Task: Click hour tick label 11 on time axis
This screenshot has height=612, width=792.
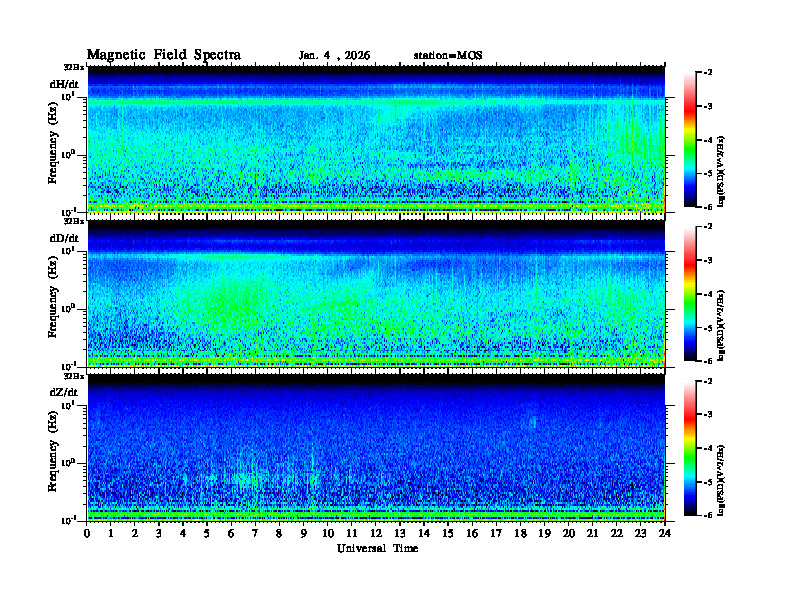Action: point(352,533)
